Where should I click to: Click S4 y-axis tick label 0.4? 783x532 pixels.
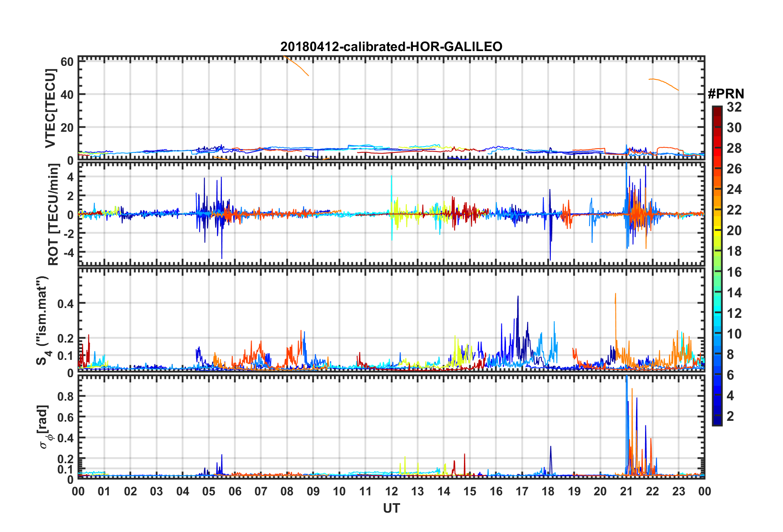pyautogui.click(x=65, y=304)
